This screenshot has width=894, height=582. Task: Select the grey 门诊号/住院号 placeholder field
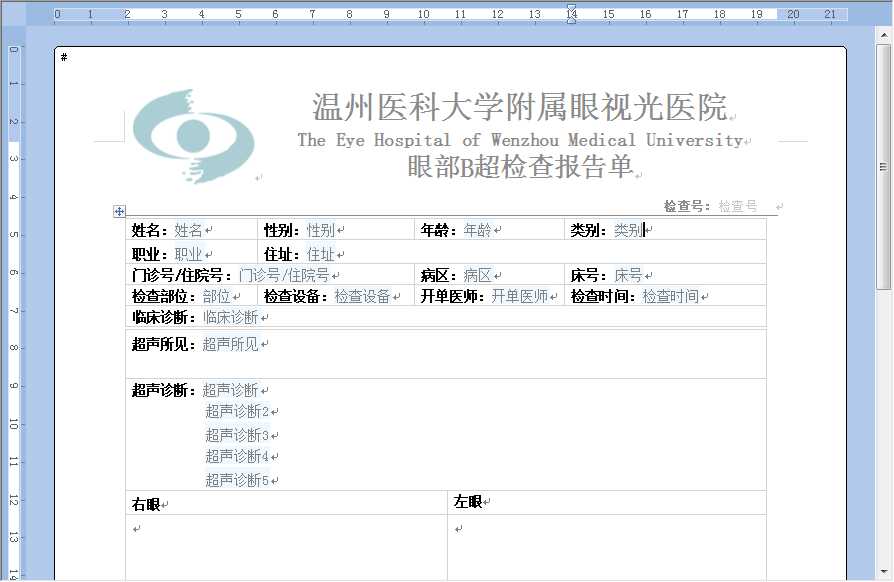pyautogui.click(x=284, y=275)
